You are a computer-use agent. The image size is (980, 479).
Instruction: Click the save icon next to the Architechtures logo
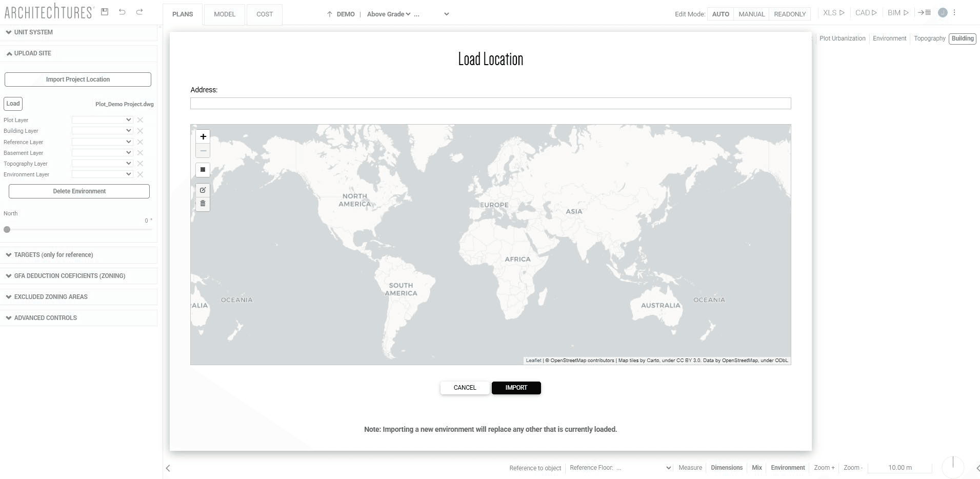tap(105, 11)
